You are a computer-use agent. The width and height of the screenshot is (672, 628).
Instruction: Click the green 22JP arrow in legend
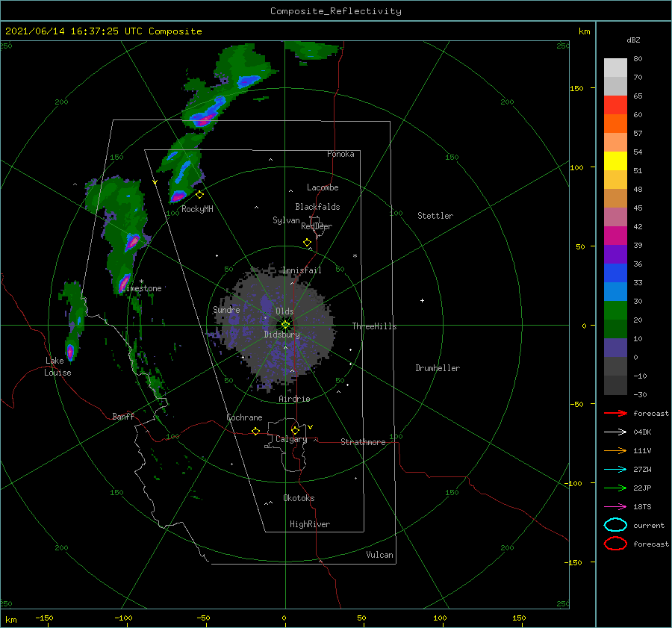(615, 488)
